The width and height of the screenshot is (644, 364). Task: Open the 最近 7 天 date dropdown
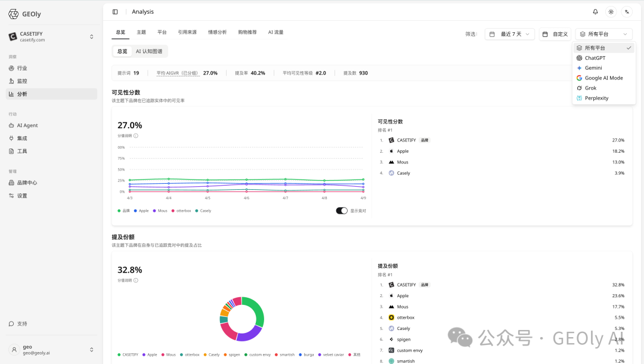point(510,34)
